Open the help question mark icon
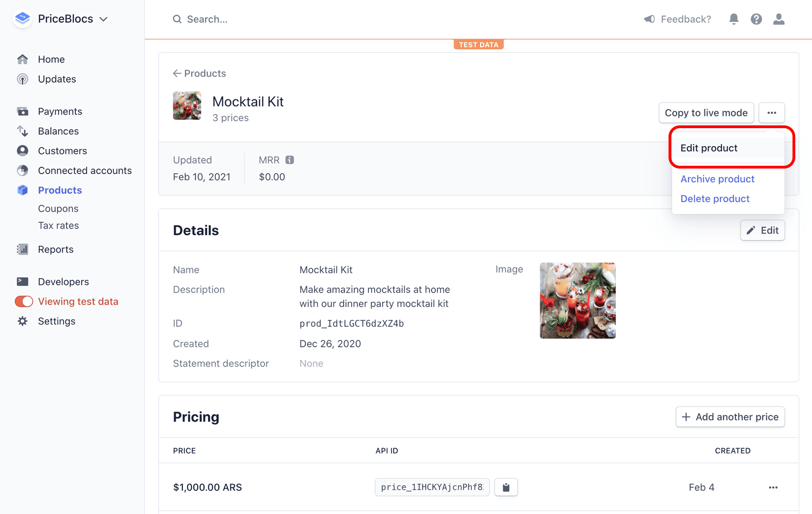This screenshot has width=812, height=514. pos(756,19)
